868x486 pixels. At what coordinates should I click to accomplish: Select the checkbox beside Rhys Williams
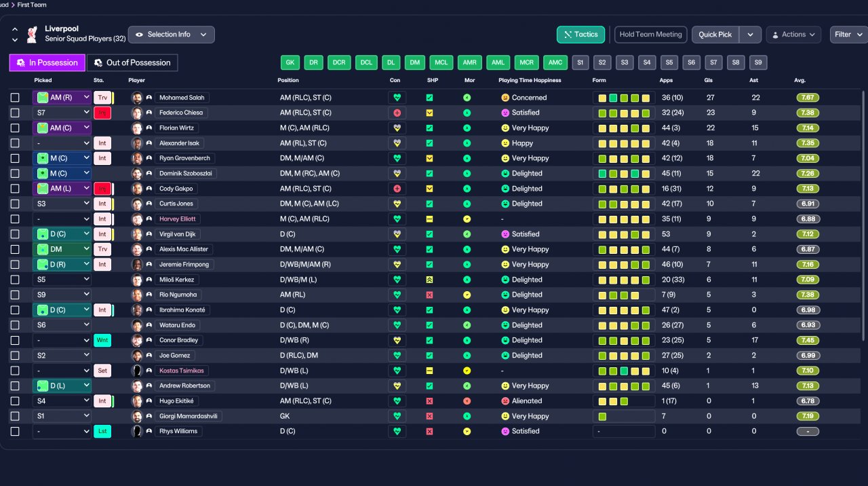15,431
